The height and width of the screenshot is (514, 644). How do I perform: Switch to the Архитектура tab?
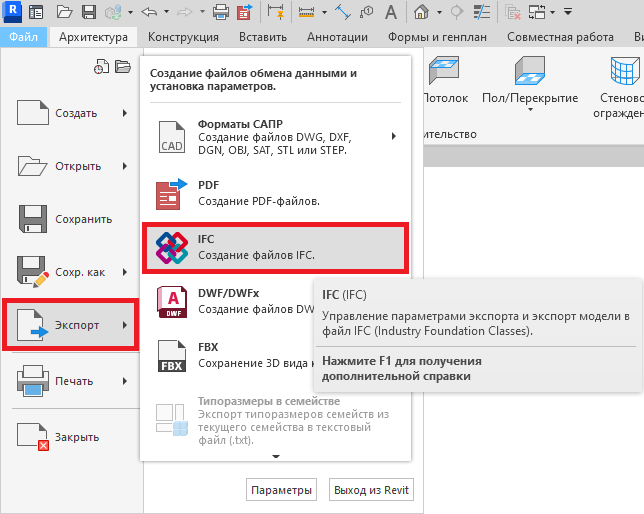(x=93, y=37)
